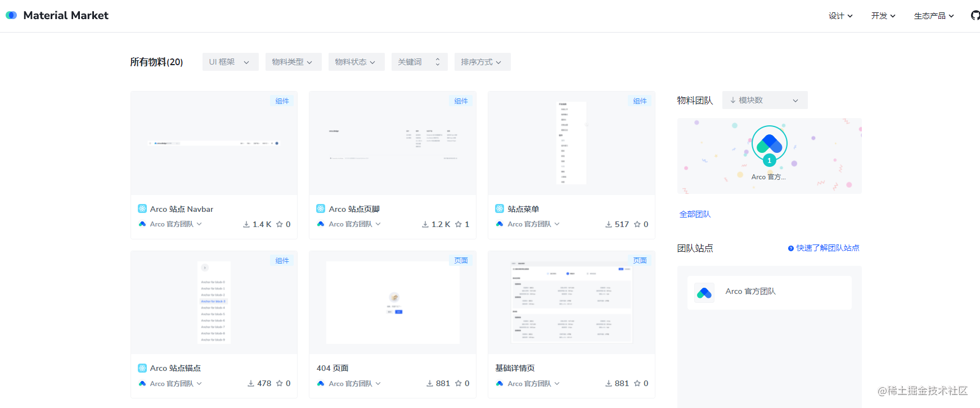
Task: Open the UI 框架 filter dropdown
Action: (x=231, y=62)
